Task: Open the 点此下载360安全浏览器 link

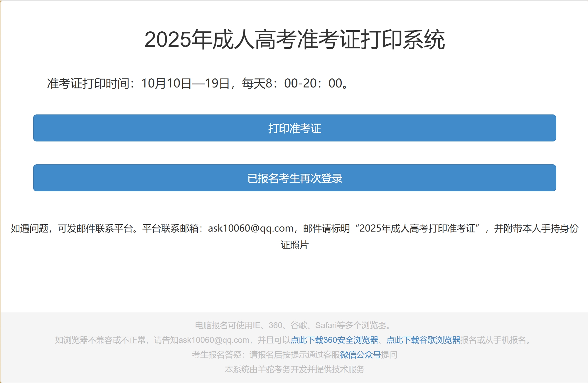Action: tap(334, 340)
